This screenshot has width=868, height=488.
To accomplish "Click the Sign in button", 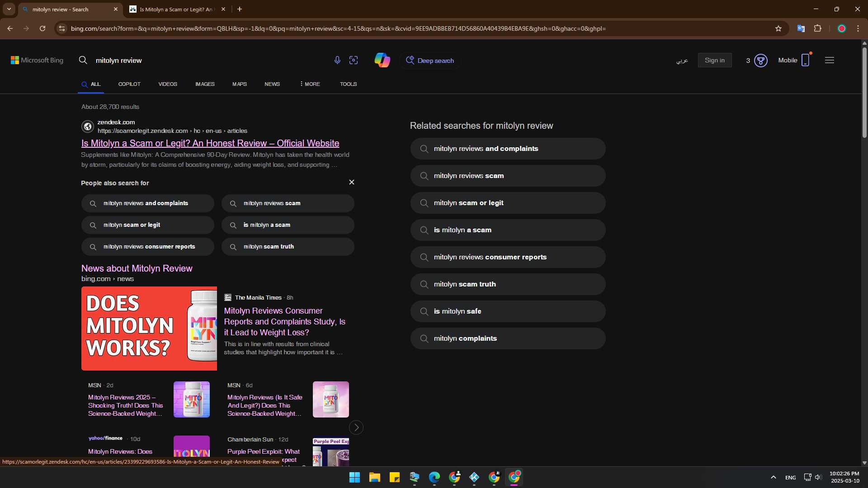I will point(715,60).
